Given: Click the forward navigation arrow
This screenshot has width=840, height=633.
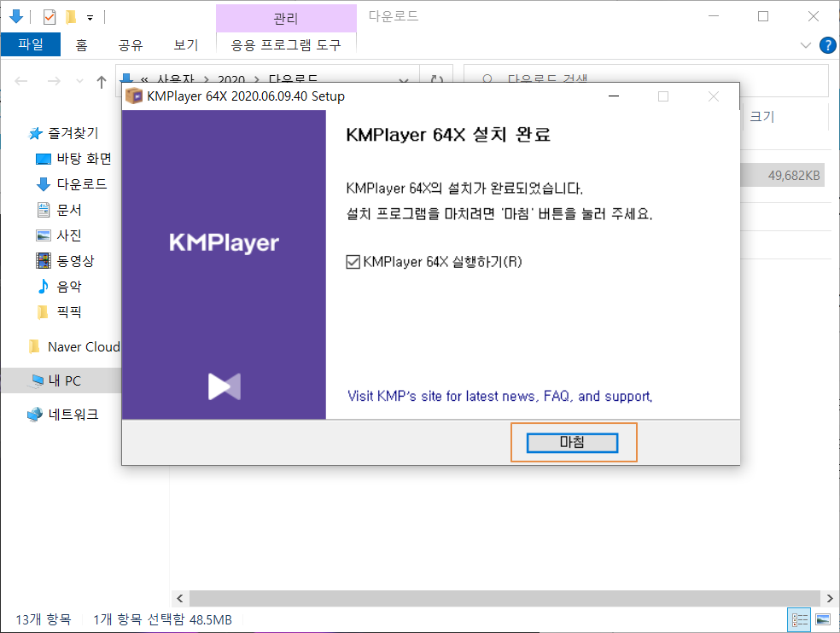Looking at the screenshot, I should pos(54,81).
